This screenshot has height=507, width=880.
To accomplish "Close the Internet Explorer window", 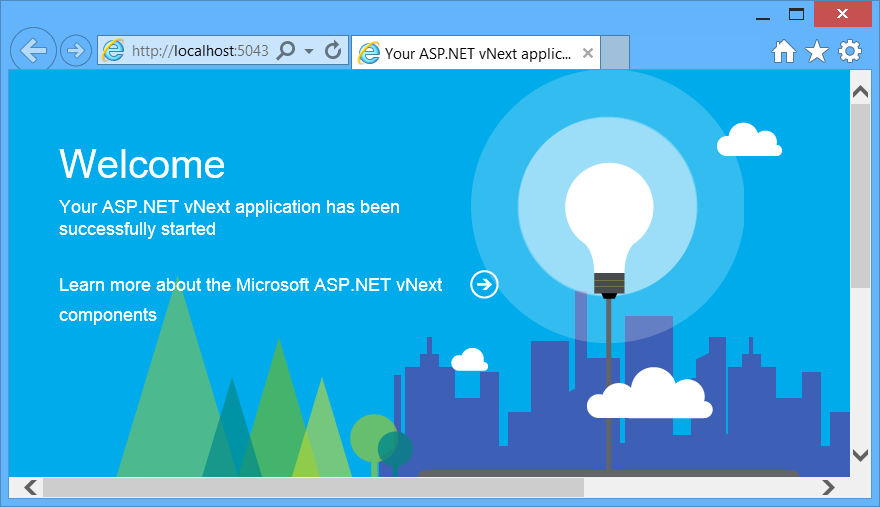I will [842, 14].
